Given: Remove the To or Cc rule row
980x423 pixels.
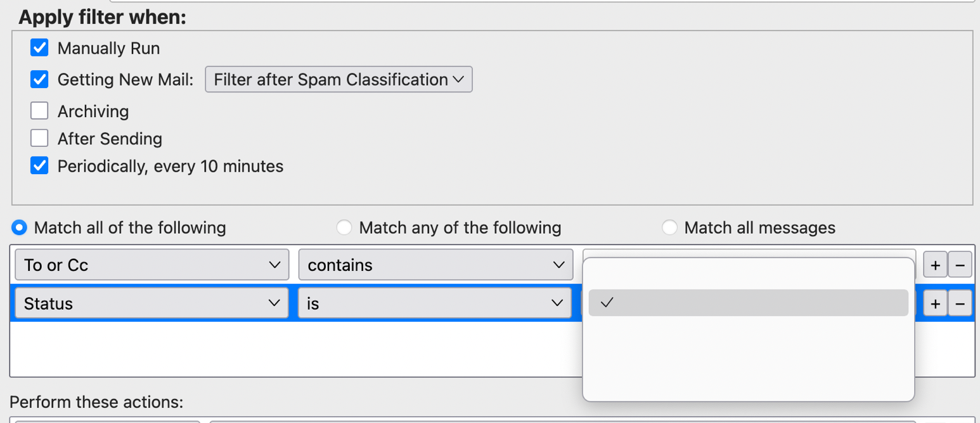Looking at the screenshot, I should (960, 265).
